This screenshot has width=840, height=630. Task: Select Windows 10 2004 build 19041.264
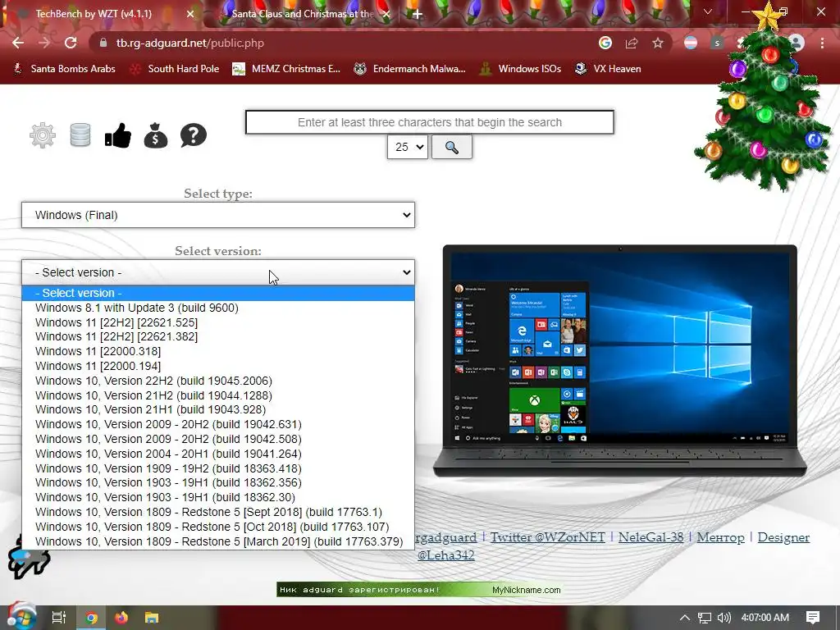click(218, 454)
